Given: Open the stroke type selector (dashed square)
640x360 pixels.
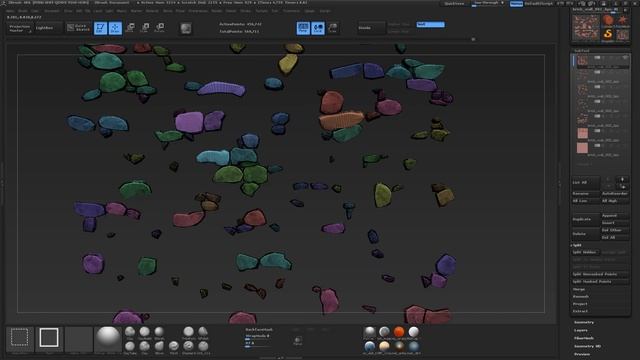Looking at the screenshot, I should 20,338.
